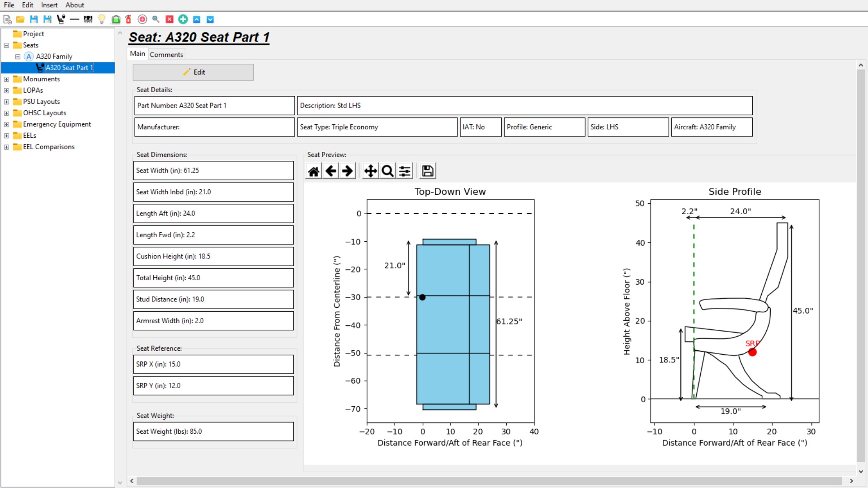The image size is (868, 488).
Task: Switch to the Comments tab
Action: click(166, 55)
